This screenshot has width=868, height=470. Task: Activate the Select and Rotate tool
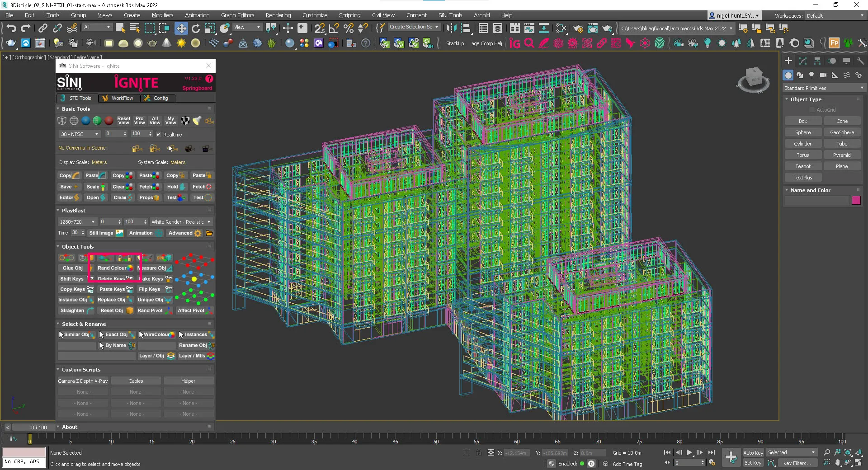point(196,28)
